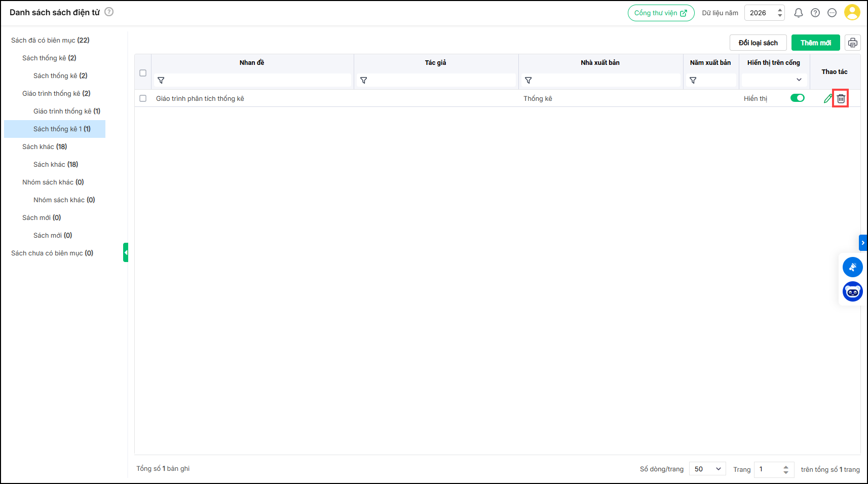This screenshot has height=484, width=868.
Task: Check the select-all checkbox in table header
Action: point(143,73)
